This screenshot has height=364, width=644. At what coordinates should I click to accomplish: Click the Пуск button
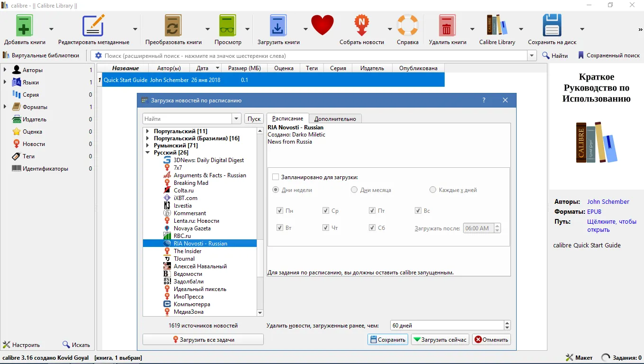click(x=254, y=119)
